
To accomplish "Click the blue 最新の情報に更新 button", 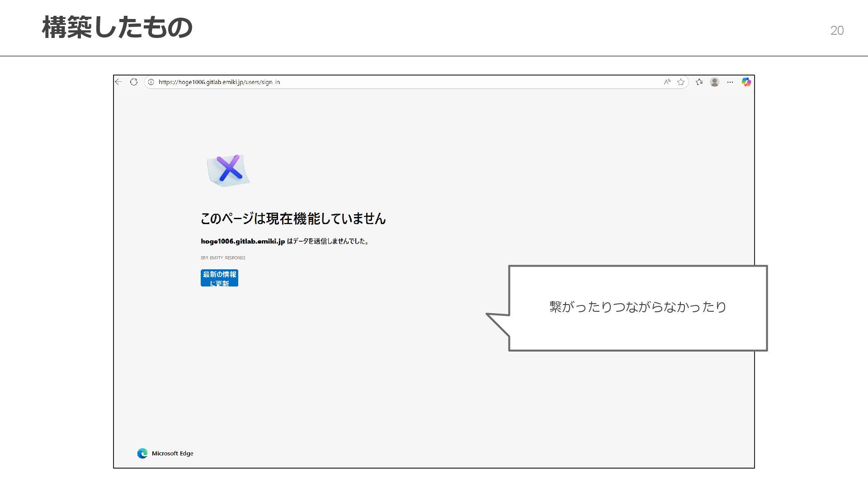I will pyautogui.click(x=219, y=278).
